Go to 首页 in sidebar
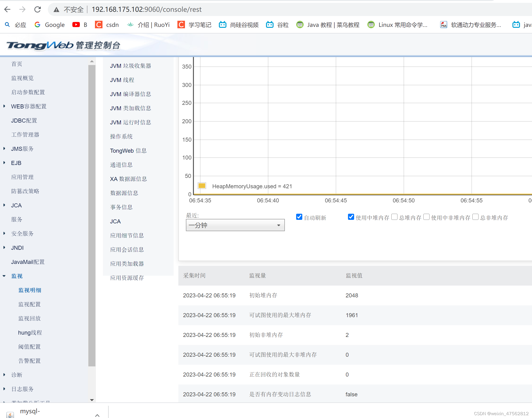532x418 pixels. click(x=17, y=64)
